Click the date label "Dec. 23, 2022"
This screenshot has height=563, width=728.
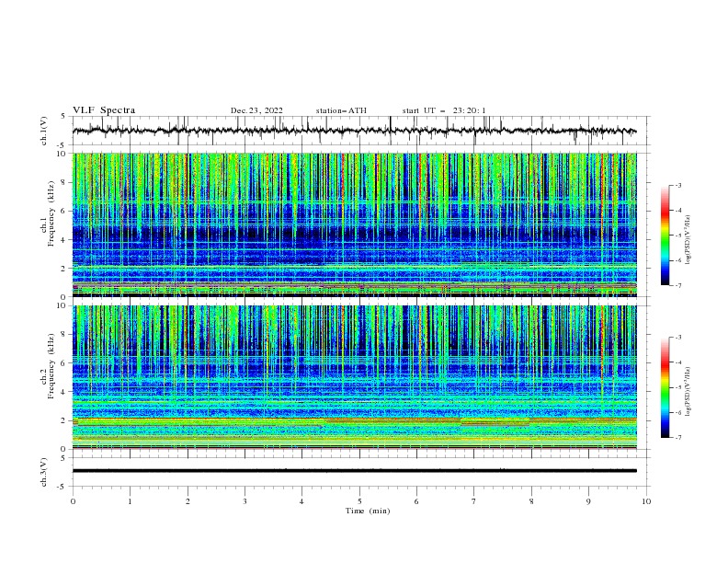[256, 110]
